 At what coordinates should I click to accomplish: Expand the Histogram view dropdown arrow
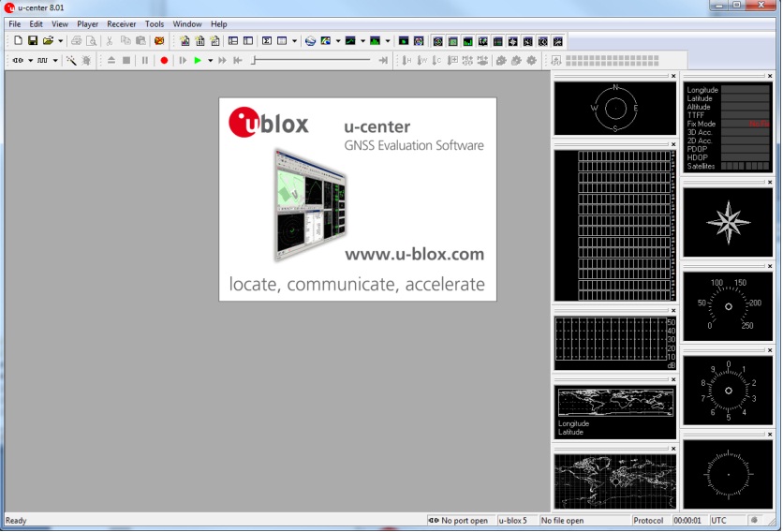(x=388, y=41)
